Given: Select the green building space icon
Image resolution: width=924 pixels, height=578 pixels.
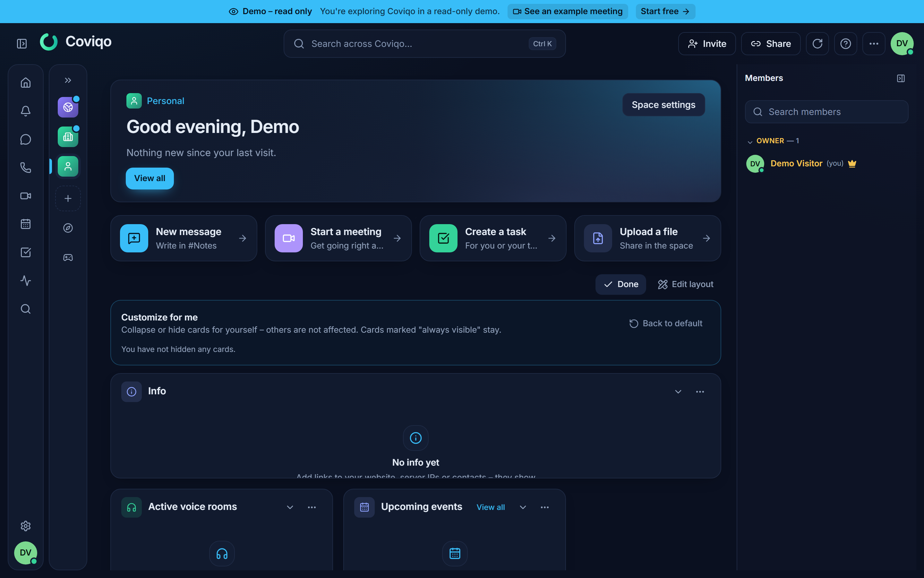Looking at the screenshot, I should click(x=68, y=136).
